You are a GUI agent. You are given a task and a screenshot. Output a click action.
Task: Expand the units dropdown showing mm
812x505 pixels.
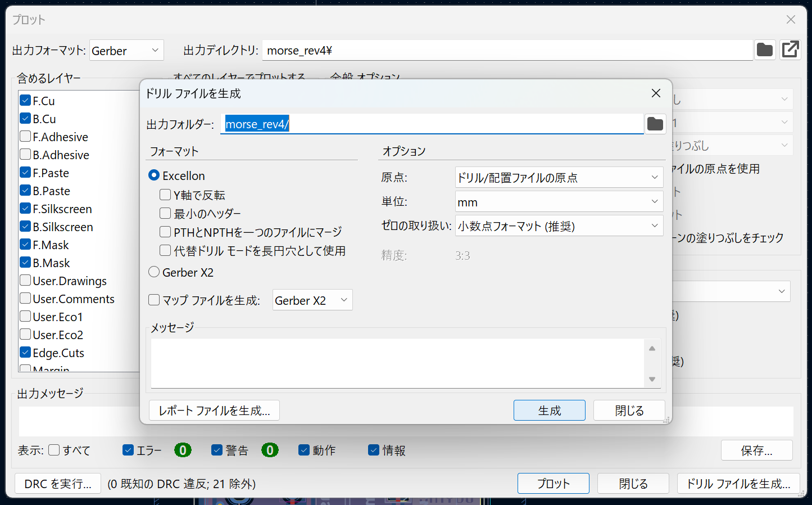(x=559, y=202)
